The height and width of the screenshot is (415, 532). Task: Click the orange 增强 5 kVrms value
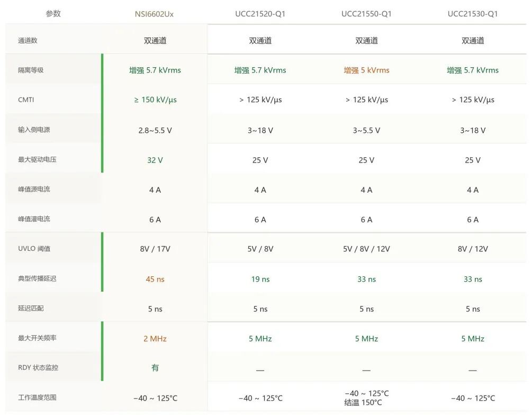coord(366,70)
